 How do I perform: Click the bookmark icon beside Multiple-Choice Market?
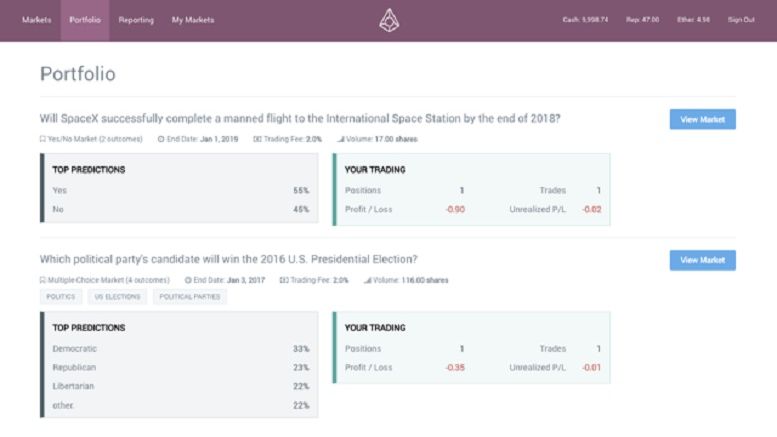pyautogui.click(x=42, y=280)
